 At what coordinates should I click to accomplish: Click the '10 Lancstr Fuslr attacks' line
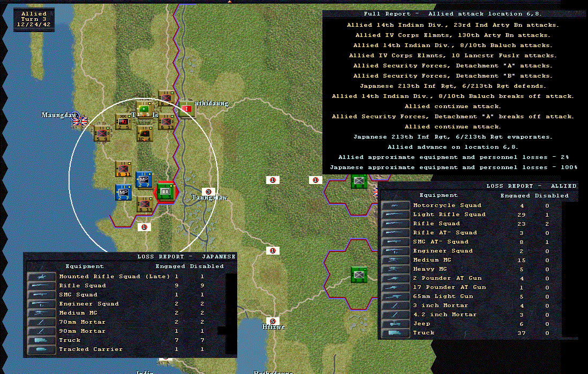coord(453,56)
